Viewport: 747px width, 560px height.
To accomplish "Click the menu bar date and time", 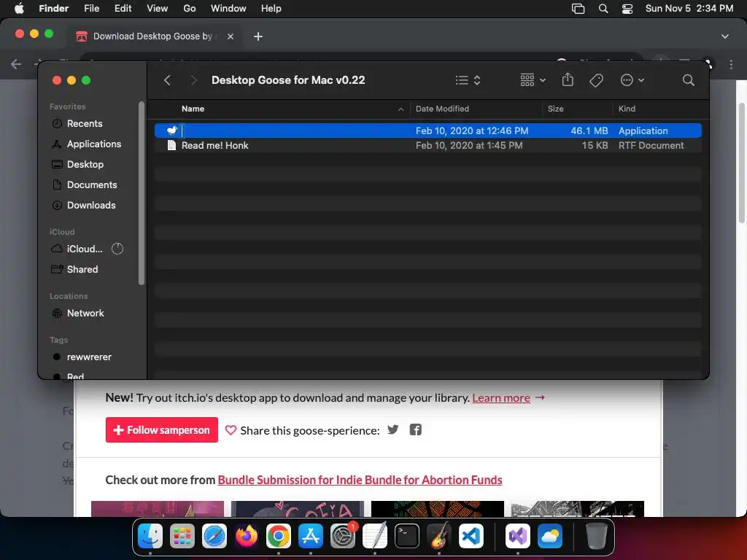I will [x=689, y=8].
